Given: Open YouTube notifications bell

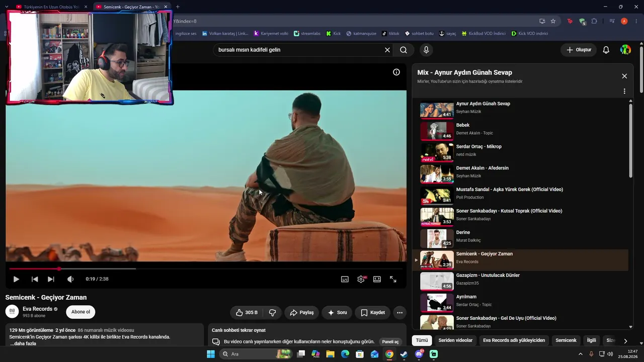Looking at the screenshot, I should click(x=606, y=50).
